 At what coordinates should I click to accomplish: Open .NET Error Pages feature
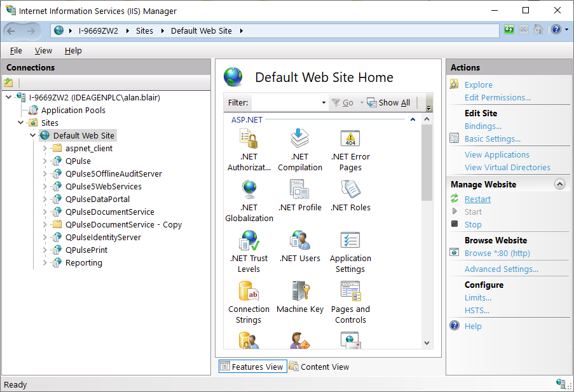[350, 150]
